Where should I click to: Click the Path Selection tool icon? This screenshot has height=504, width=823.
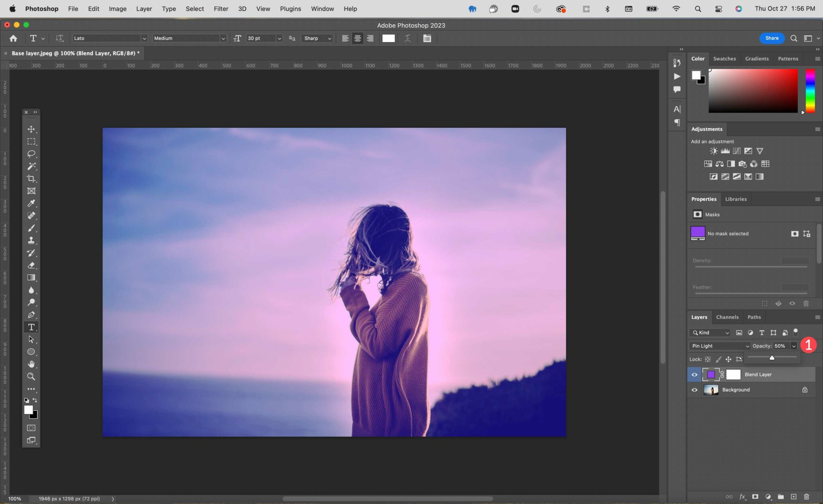[31, 339]
